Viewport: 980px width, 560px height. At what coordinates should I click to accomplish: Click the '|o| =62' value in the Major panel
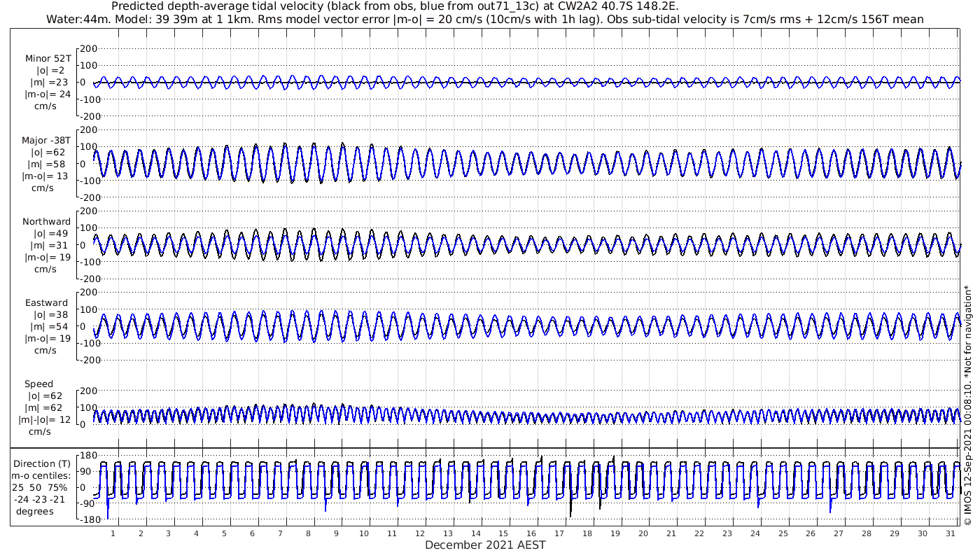point(48,152)
